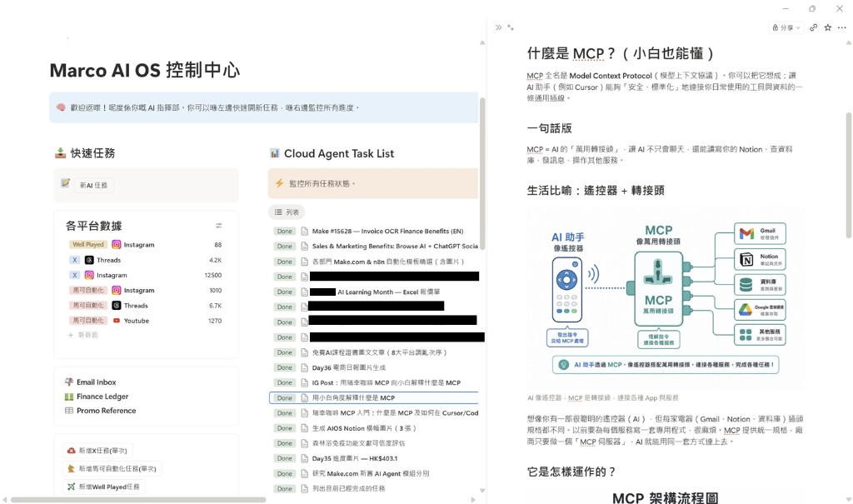
Task: Open the 各平台數據 view settings icon
Action: (x=219, y=225)
